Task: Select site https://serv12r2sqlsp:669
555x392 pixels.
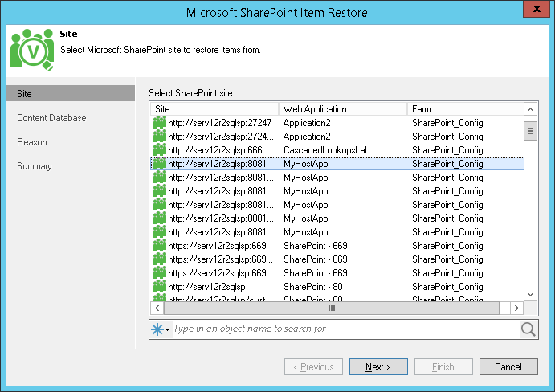Action: coord(217,245)
